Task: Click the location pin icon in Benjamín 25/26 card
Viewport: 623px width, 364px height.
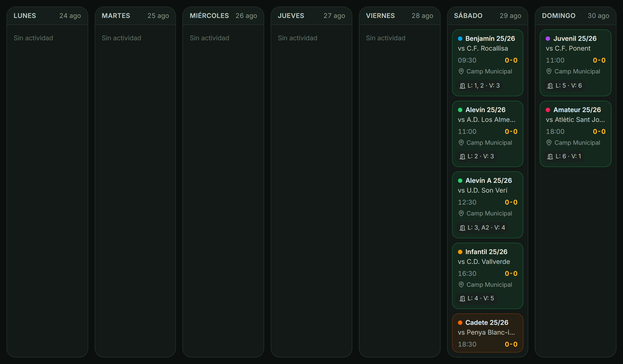Action: coord(461,71)
